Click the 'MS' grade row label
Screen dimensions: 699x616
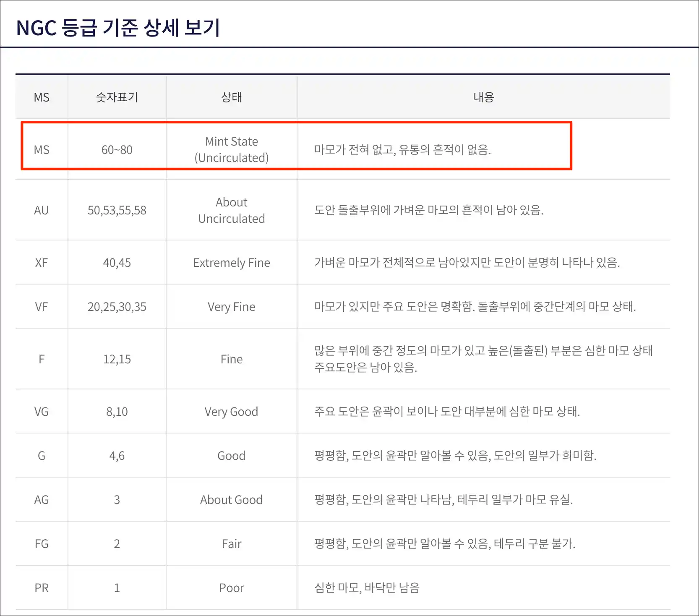pos(42,150)
